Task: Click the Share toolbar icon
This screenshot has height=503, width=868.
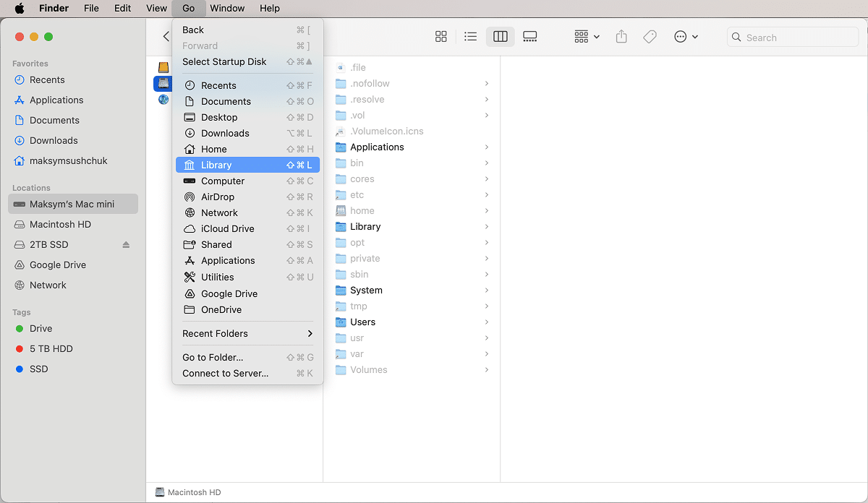Action: pos(621,37)
